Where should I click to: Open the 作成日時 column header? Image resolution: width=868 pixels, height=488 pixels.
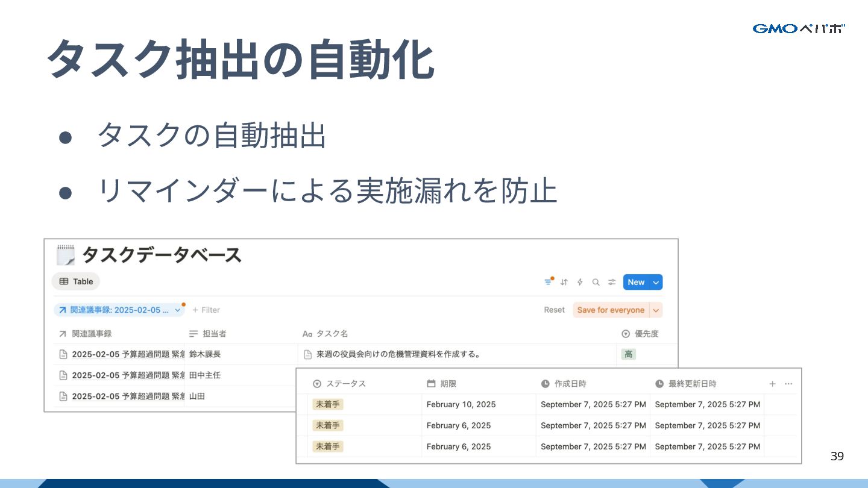pos(564,384)
